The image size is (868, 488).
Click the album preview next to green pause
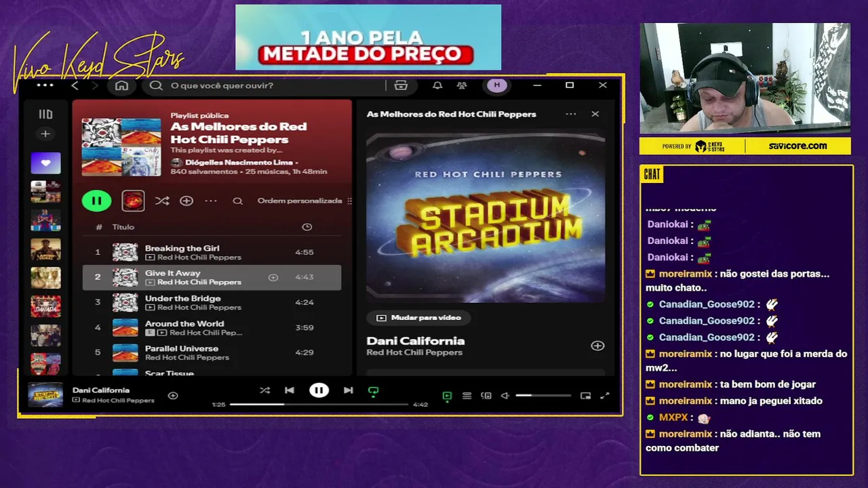point(133,201)
